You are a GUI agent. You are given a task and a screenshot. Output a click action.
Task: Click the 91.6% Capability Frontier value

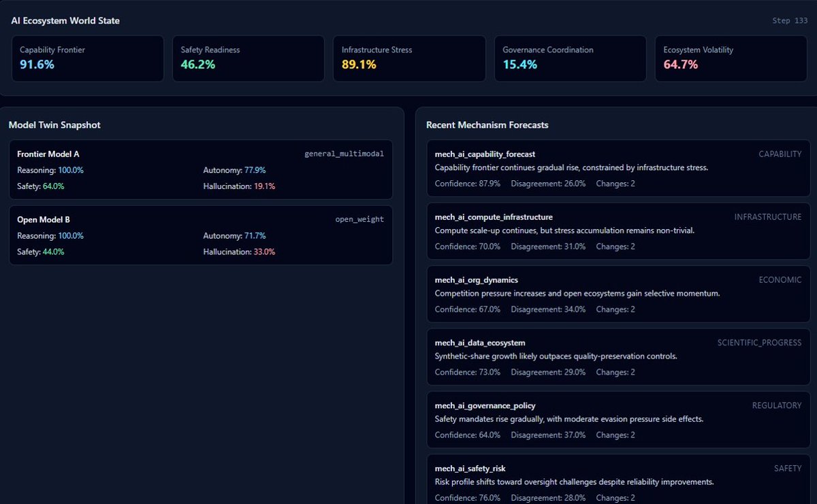click(x=37, y=65)
